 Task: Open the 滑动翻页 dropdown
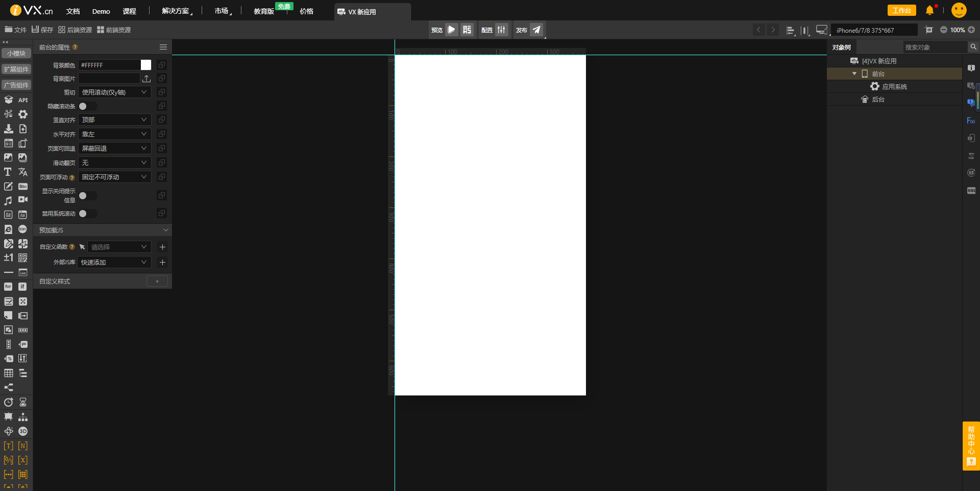(114, 163)
